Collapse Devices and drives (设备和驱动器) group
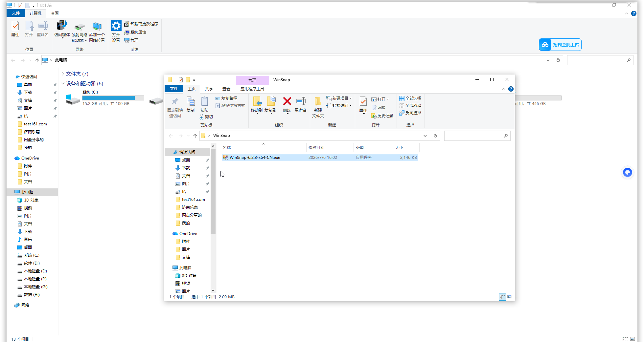 click(x=63, y=84)
